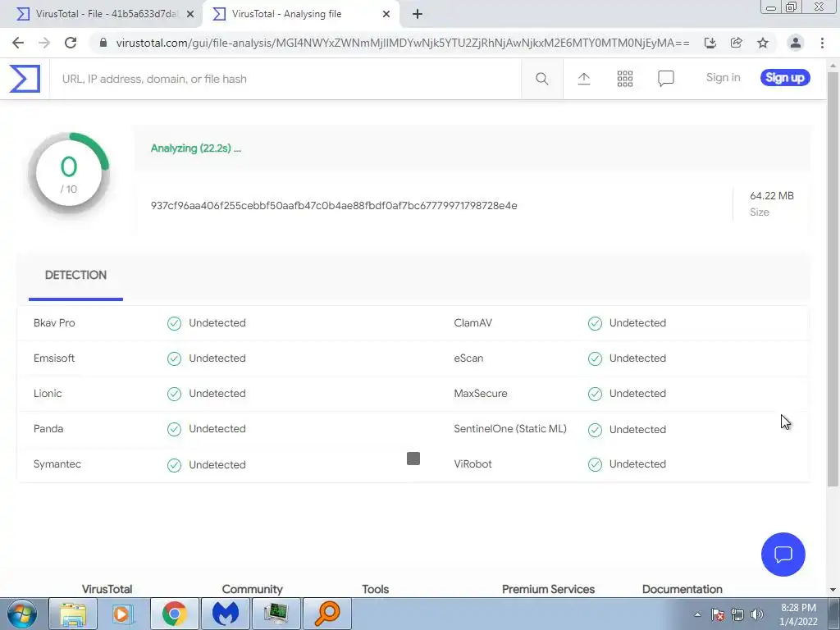
Task: Click the browser forward arrow
Action: (44, 43)
